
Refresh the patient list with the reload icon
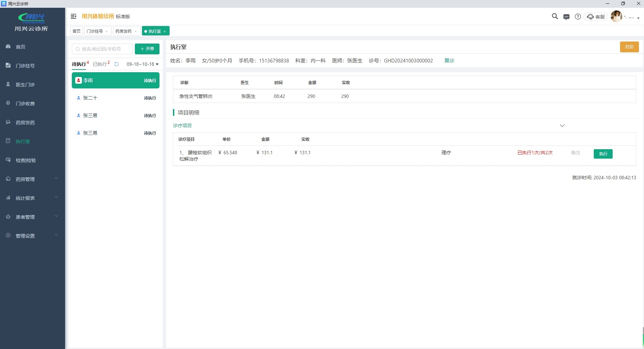pyautogui.click(x=116, y=64)
